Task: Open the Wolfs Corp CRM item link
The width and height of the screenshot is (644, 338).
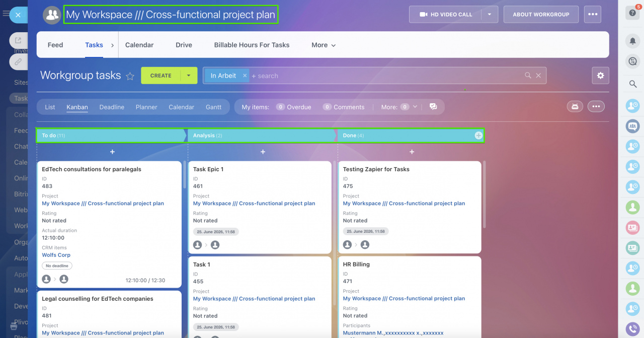Action: pyautogui.click(x=56, y=255)
